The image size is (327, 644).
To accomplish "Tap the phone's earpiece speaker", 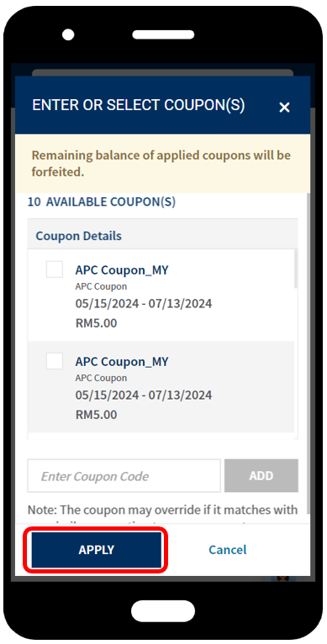I will (x=163, y=34).
